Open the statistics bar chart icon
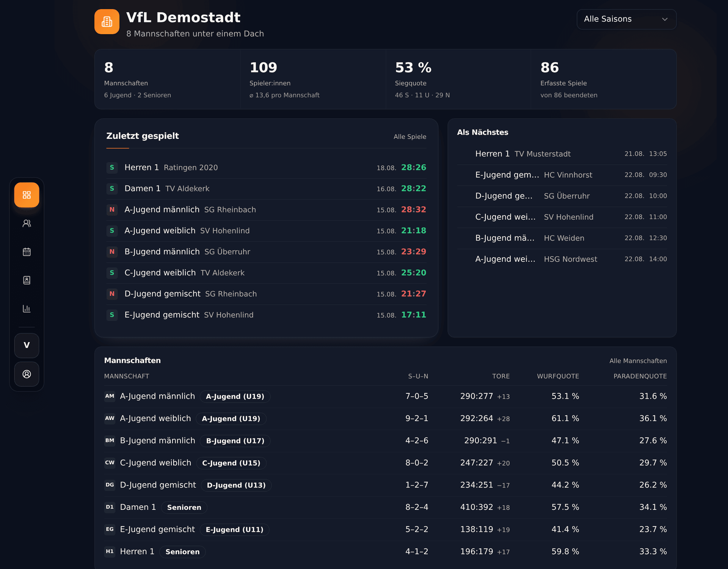The height and width of the screenshot is (569, 728). tap(27, 309)
